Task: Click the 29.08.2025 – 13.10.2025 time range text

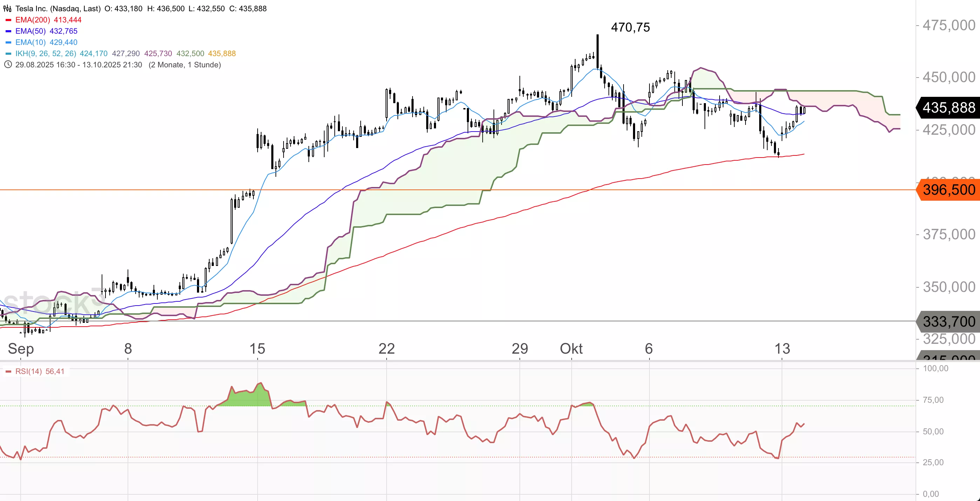Action: (x=79, y=65)
